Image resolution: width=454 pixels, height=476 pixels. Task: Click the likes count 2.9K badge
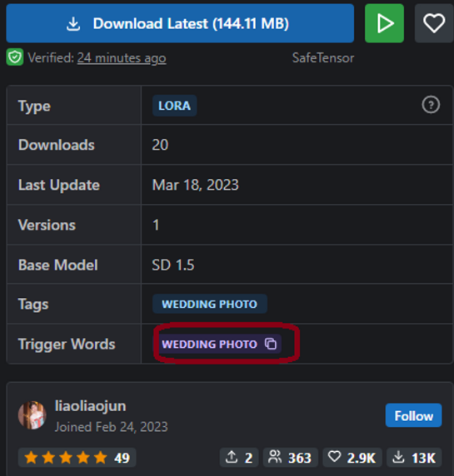pos(352,458)
